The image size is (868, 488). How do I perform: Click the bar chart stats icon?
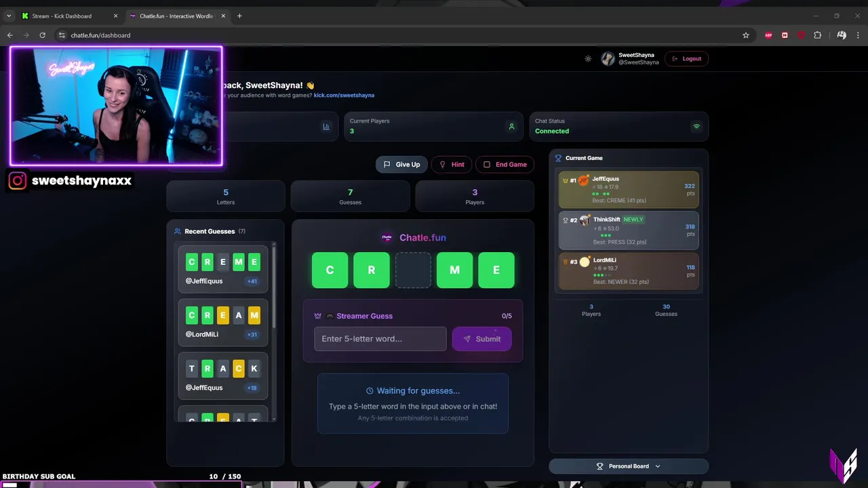(326, 126)
